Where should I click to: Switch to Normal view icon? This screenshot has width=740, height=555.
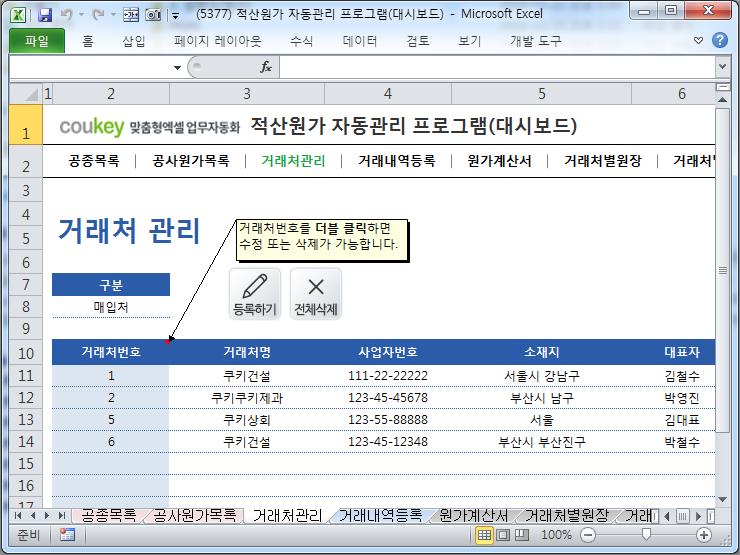(x=484, y=535)
